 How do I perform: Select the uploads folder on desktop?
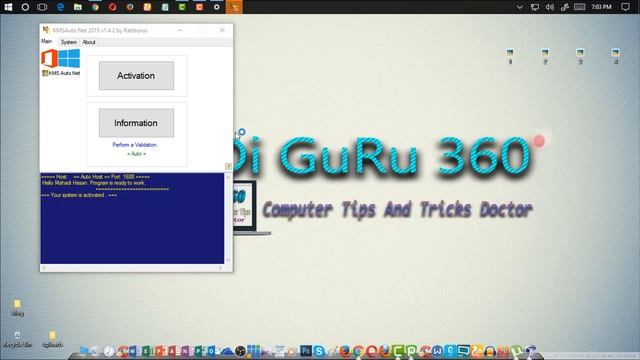pos(52,339)
